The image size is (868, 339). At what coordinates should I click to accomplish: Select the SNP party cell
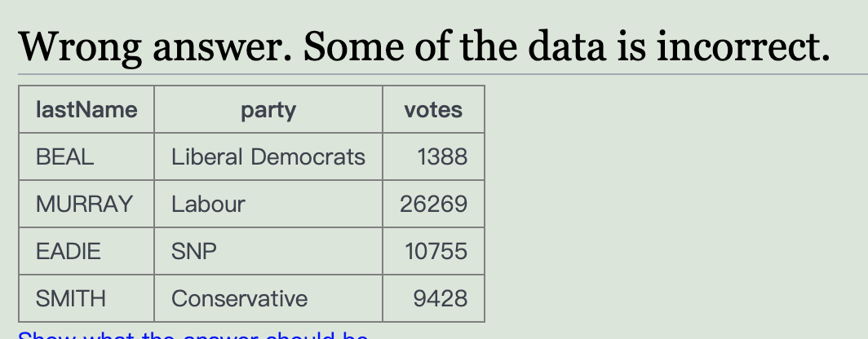click(194, 251)
